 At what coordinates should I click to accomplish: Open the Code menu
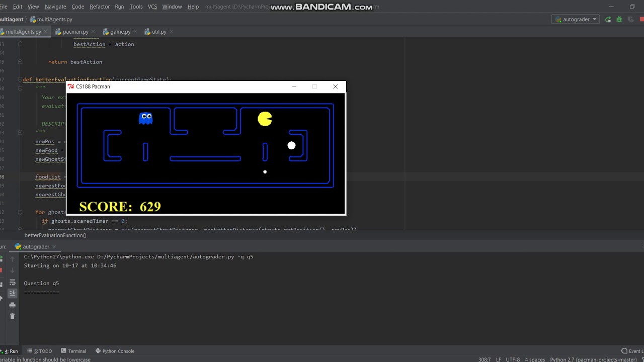[x=77, y=7]
